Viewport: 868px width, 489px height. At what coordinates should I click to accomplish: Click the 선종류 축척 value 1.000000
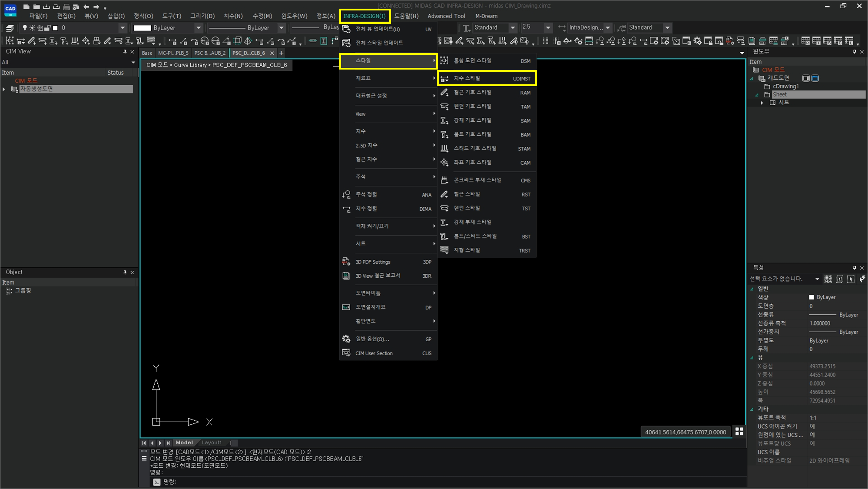820,323
